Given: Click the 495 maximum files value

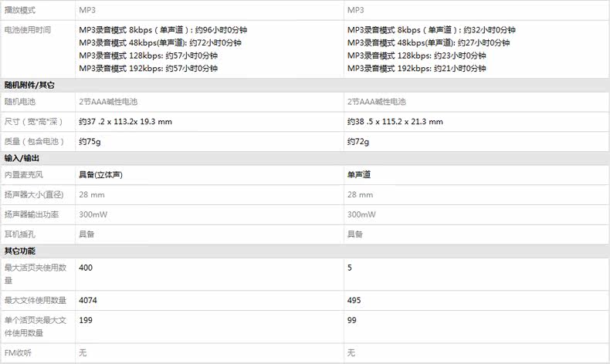Looking at the screenshot, I should tap(354, 300).
